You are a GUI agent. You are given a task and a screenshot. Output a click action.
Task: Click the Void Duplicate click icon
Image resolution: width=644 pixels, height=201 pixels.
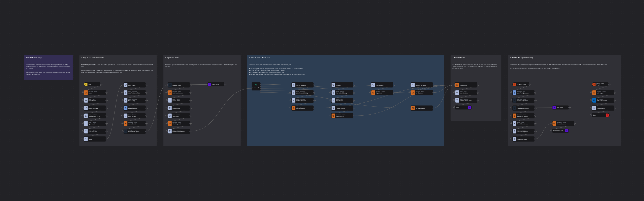(373, 85)
